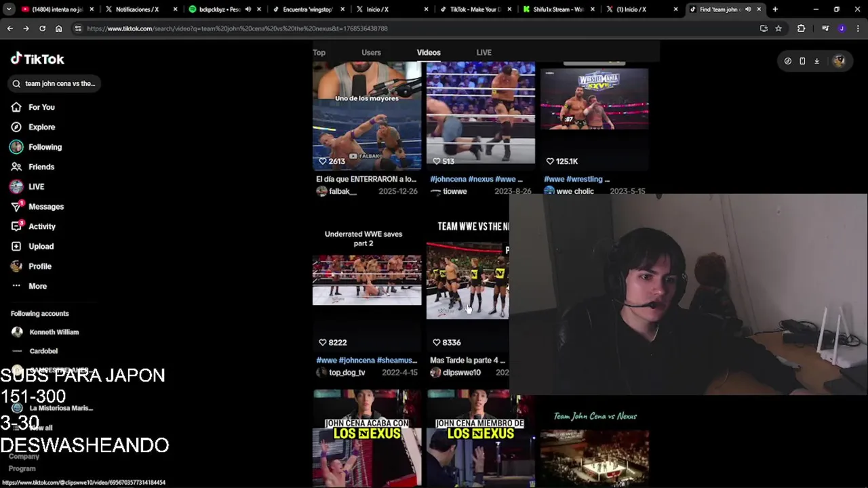Open La Misteriosa Maris following account

coord(53,408)
